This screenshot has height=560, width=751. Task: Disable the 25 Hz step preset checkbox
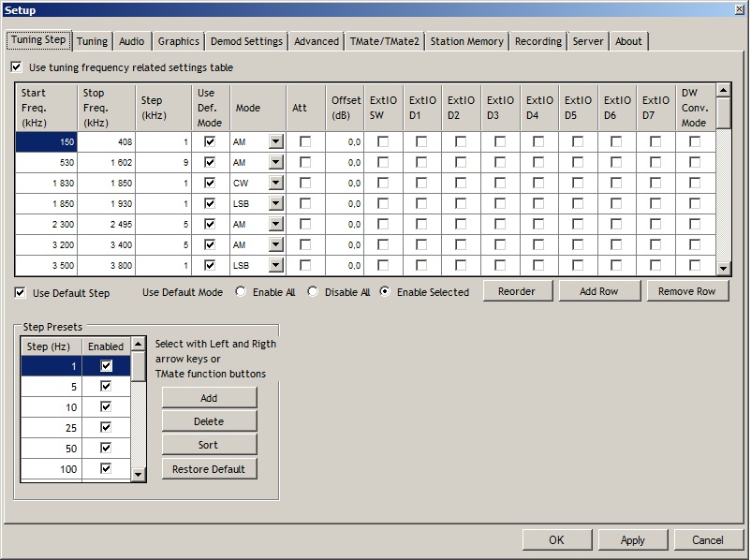106,427
